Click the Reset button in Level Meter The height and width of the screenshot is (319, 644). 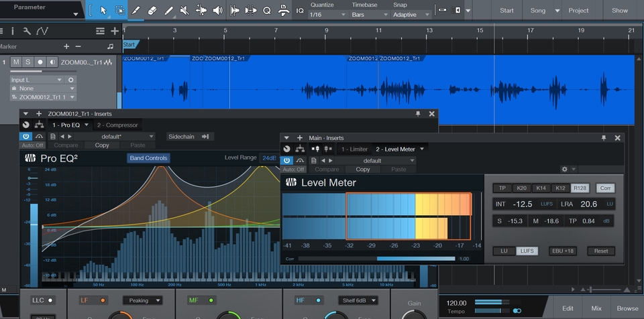600,251
